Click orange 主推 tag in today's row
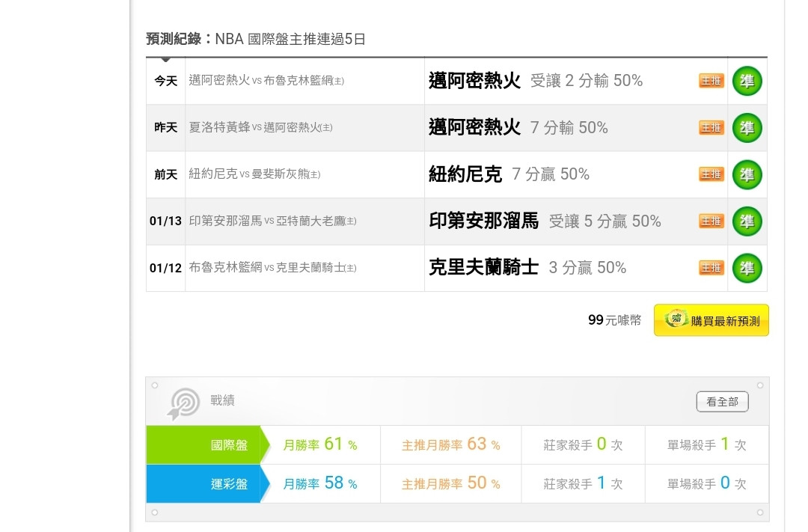Image resolution: width=808 pixels, height=532 pixels. (x=711, y=81)
